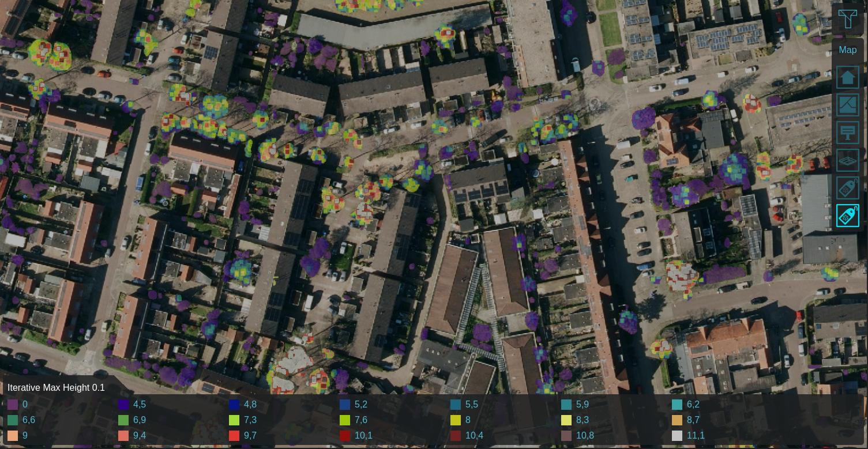Screen dimensions: 868x449
Task: Choose the salmon 9,4 legend swatch
Action: (x=123, y=436)
